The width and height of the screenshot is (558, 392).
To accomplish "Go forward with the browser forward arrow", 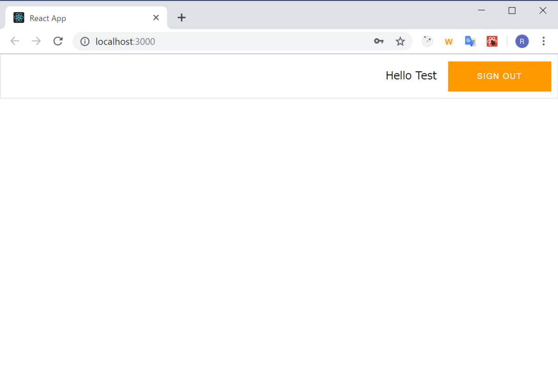I will click(36, 41).
